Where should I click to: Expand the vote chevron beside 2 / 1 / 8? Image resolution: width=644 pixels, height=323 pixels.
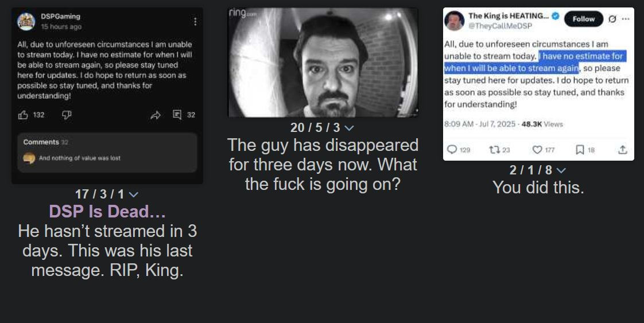561,170
